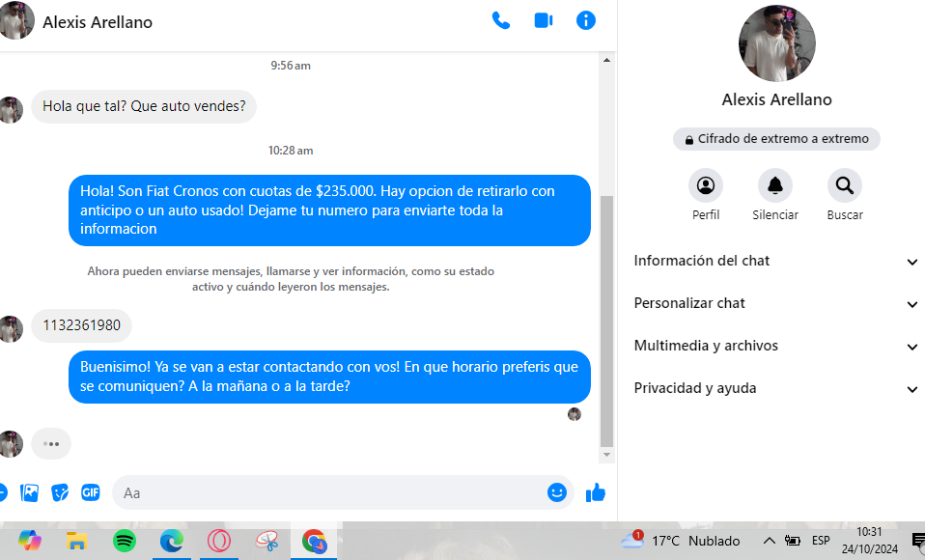Click the sender avatar beside '1132361980'
Screen dimensions: 925x560
click(x=11, y=328)
